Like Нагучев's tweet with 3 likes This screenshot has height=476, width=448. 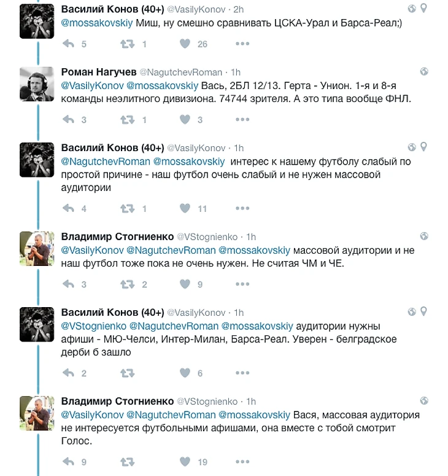(185, 119)
